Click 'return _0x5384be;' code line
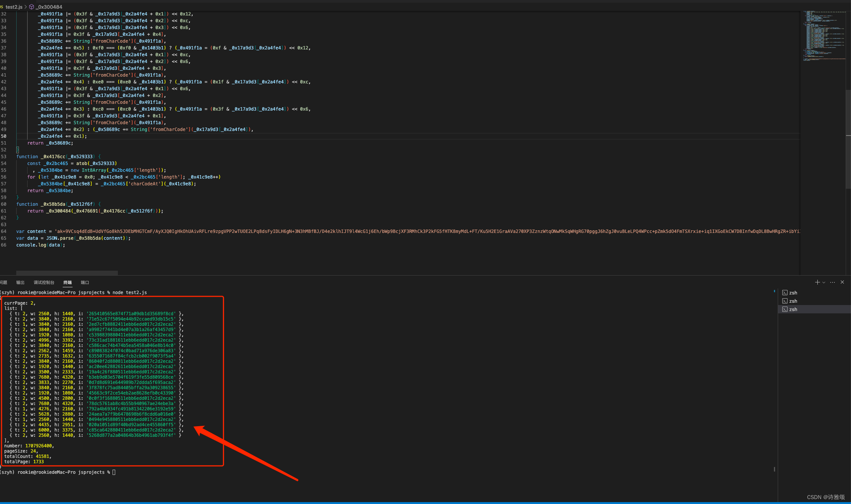The width and height of the screenshot is (851, 504). (50, 191)
